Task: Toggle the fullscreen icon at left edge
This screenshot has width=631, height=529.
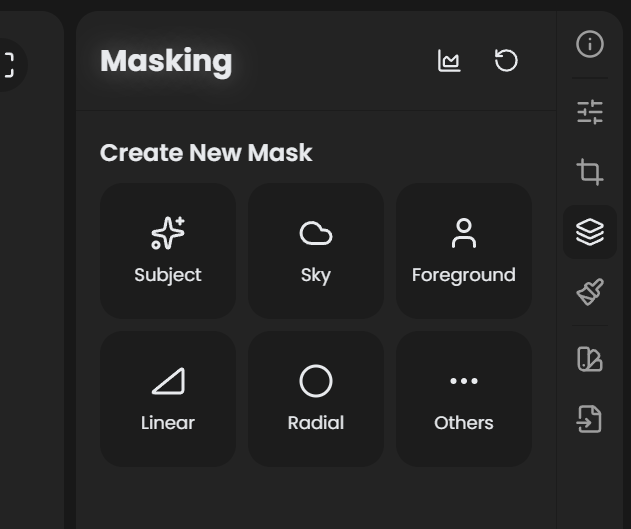Action: pos(9,65)
